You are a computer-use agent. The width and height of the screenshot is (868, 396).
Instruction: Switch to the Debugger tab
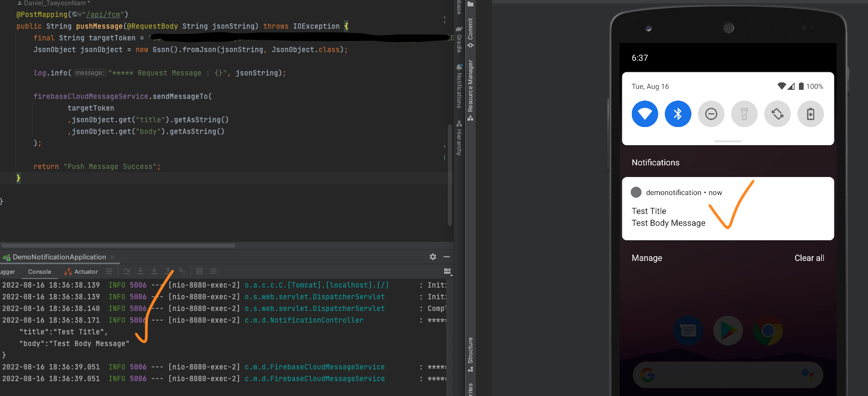[x=7, y=272]
